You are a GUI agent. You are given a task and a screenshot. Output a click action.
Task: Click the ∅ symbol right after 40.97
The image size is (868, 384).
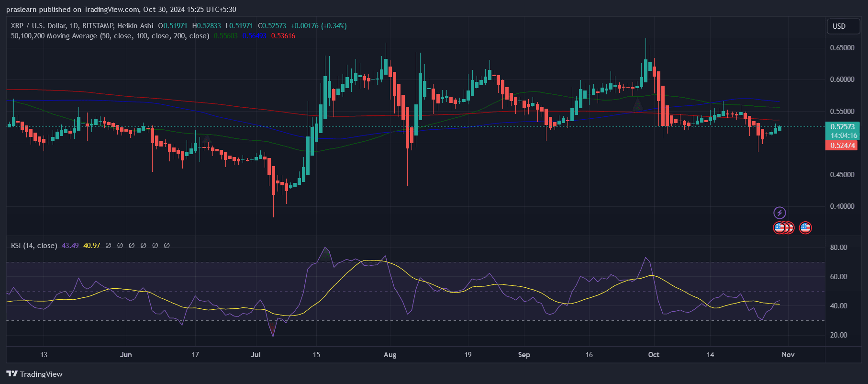[109, 246]
